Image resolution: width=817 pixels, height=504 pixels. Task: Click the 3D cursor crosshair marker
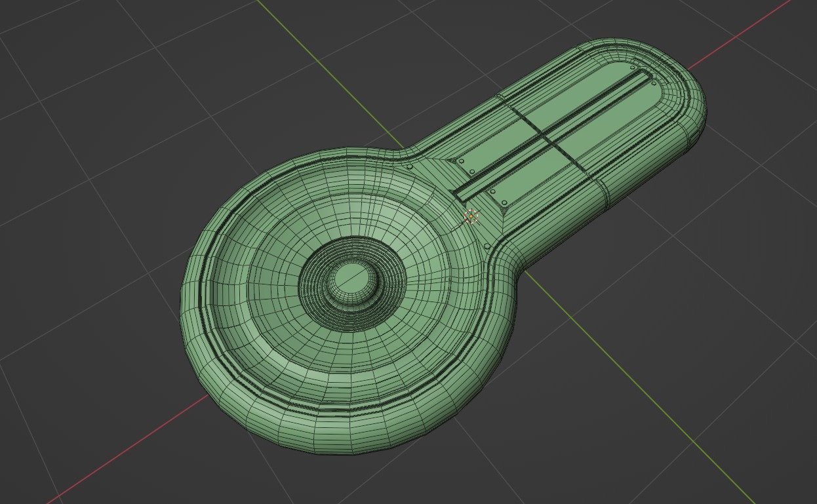pyautogui.click(x=471, y=216)
